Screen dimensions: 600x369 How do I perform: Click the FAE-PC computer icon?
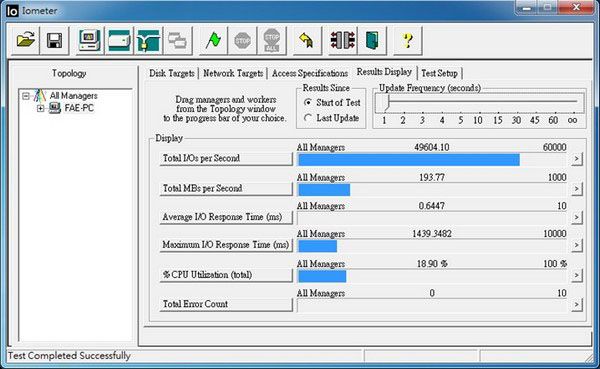point(55,108)
